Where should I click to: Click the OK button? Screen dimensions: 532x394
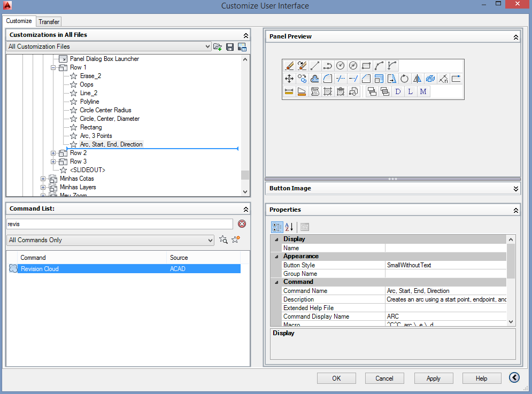[336, 378]
